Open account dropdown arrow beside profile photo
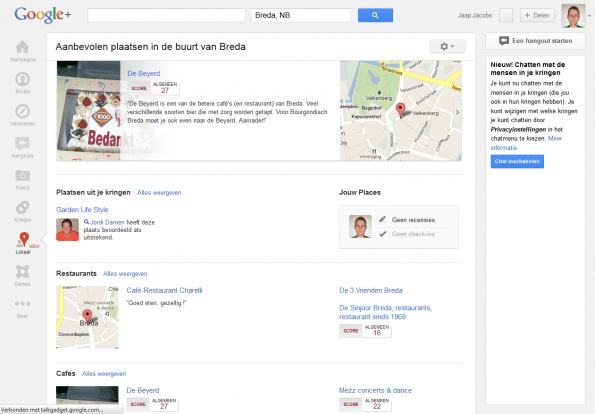Viewport: 595px width, 414px height. point(589,16)
